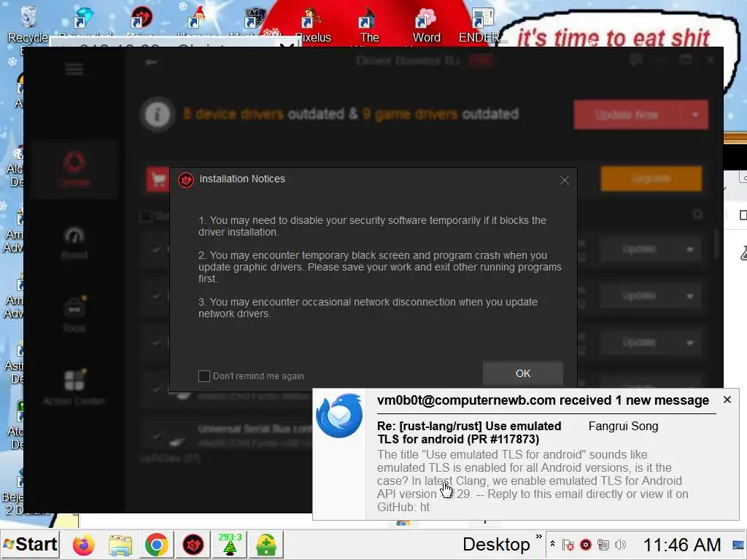Launch Firefox from the taskbar
This screenshot has width=747, height=560.
point(84,545)
